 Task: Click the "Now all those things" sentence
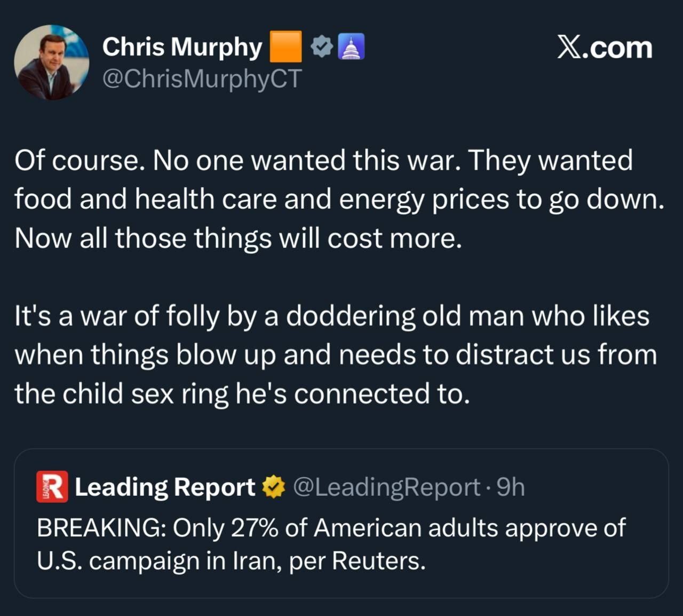click(x=238, y=238)
